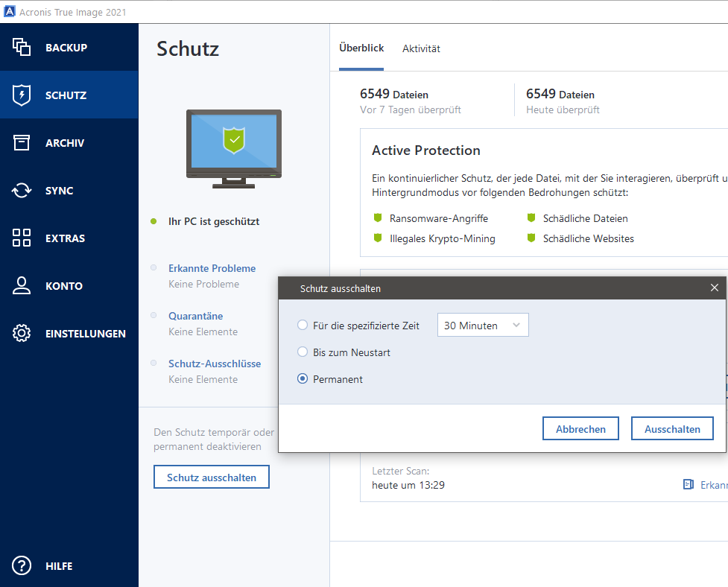This screenshot has width=728, height=587.
Task: Open the Konto person icon
Action: 22,286
